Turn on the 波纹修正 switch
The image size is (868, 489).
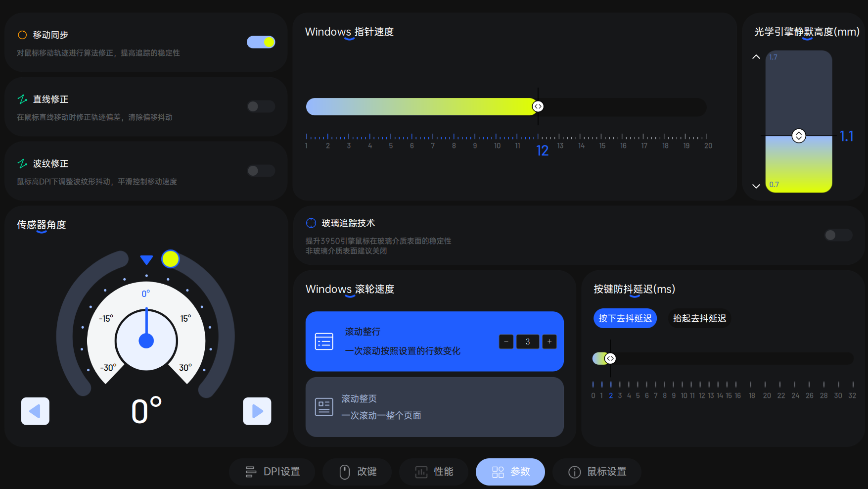coord(261,171)
